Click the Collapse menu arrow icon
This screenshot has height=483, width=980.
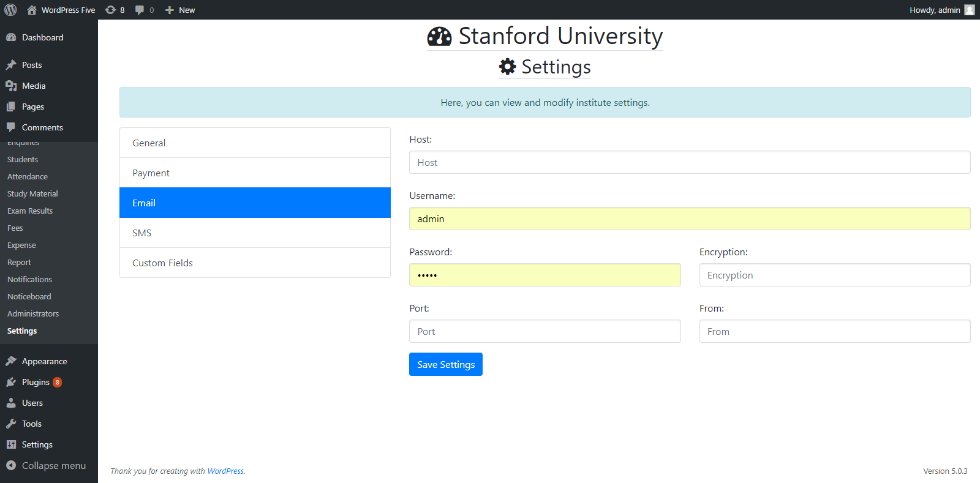pos(11,465)
